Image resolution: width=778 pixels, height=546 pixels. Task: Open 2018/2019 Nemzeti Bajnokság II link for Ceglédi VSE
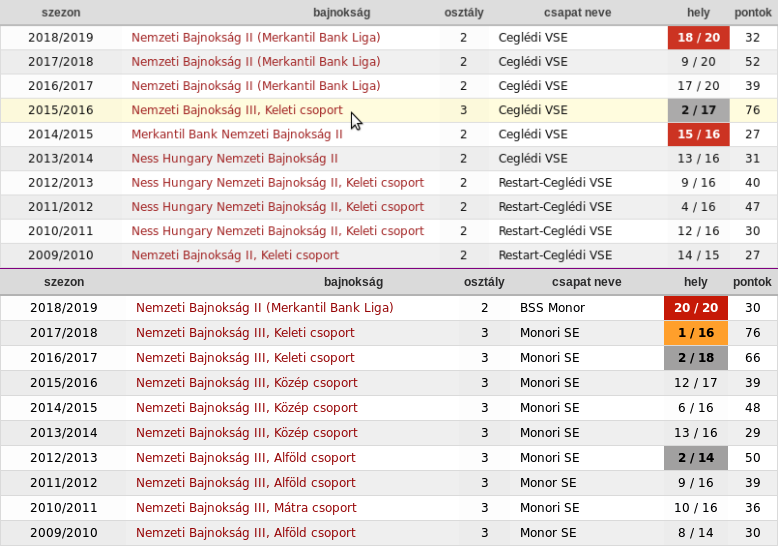pyautogui.click(x=256, y=38)
